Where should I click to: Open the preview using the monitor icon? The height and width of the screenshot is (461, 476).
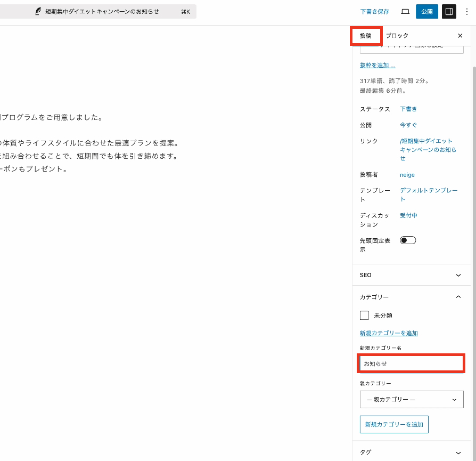tap(405, 11)
